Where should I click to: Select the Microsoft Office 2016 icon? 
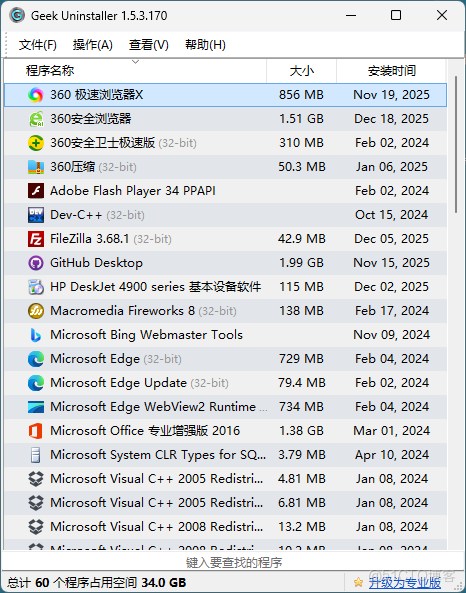pyautogui.click(x=36, y=431)
